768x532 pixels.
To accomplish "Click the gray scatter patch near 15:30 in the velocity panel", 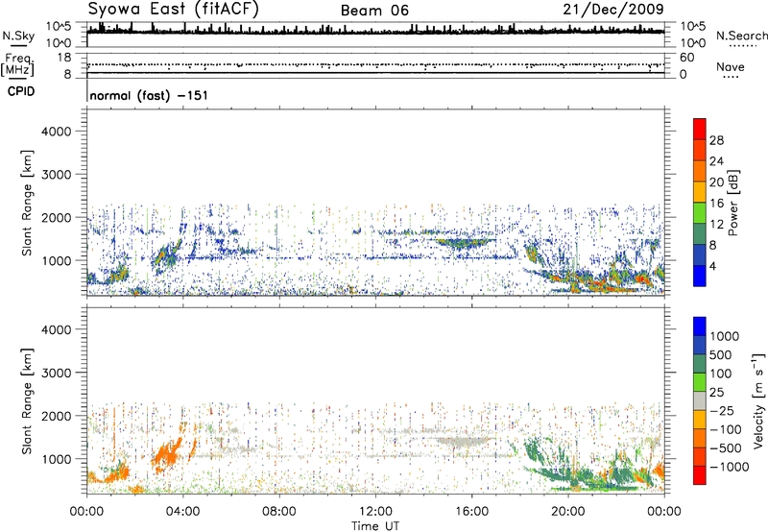I will (x=461, y=442).
